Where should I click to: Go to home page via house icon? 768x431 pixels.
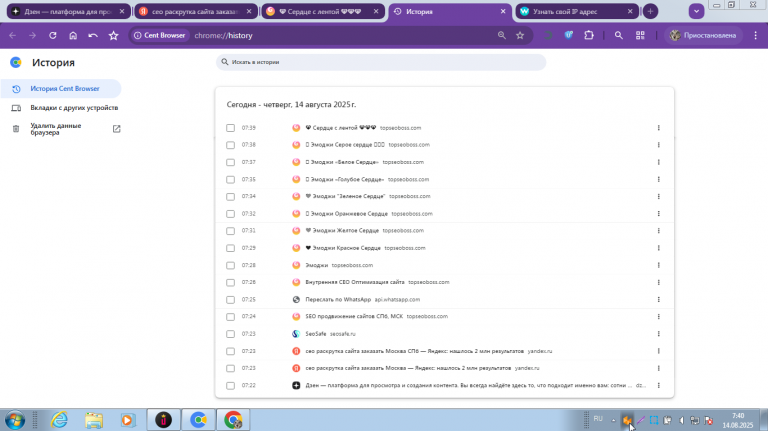73,35
